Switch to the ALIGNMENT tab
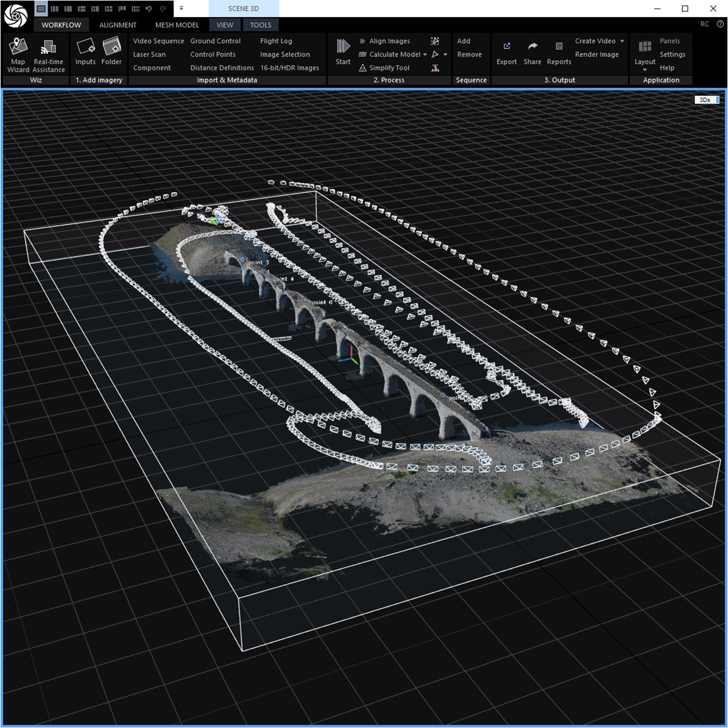Image resolution: width=728 pixels, height=728 pixels. coord(118,25)
